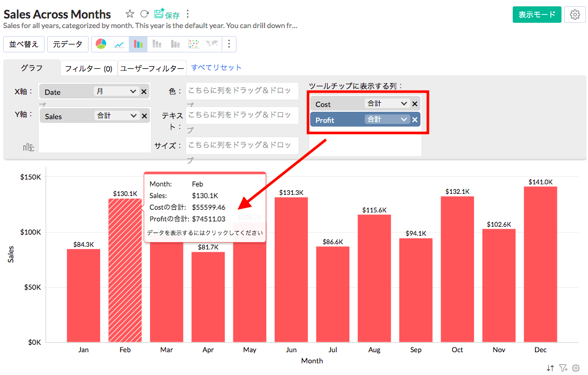Remove the Date column from X-axis
The image size is (588, 375).
(x=144, y=92)
